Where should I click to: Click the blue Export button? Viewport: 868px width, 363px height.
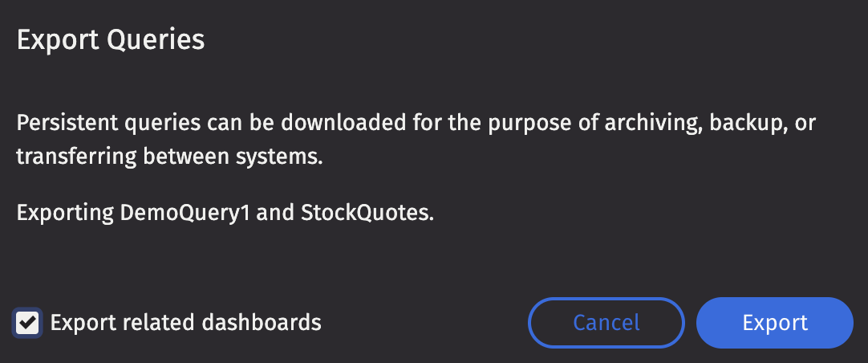(x=774, y=323)
